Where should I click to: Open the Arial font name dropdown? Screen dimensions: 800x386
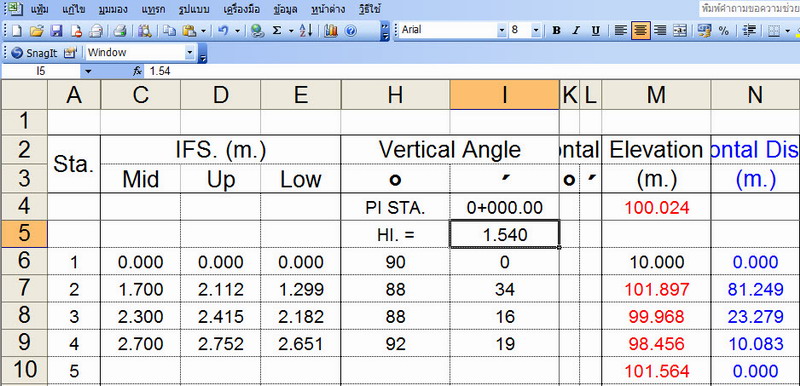pos(502,31)
